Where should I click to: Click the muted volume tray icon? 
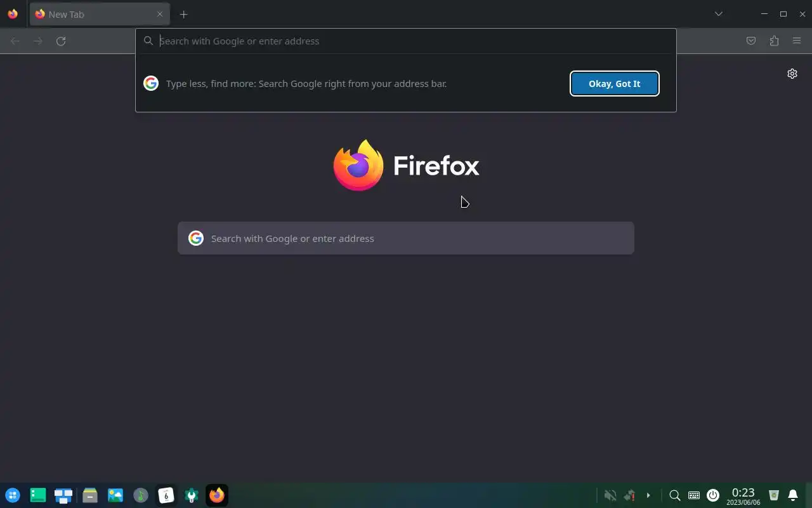point(610,495)
